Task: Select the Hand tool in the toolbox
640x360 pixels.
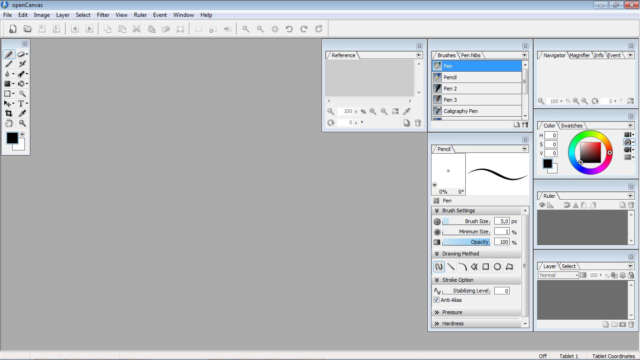Action: [9, 123]
